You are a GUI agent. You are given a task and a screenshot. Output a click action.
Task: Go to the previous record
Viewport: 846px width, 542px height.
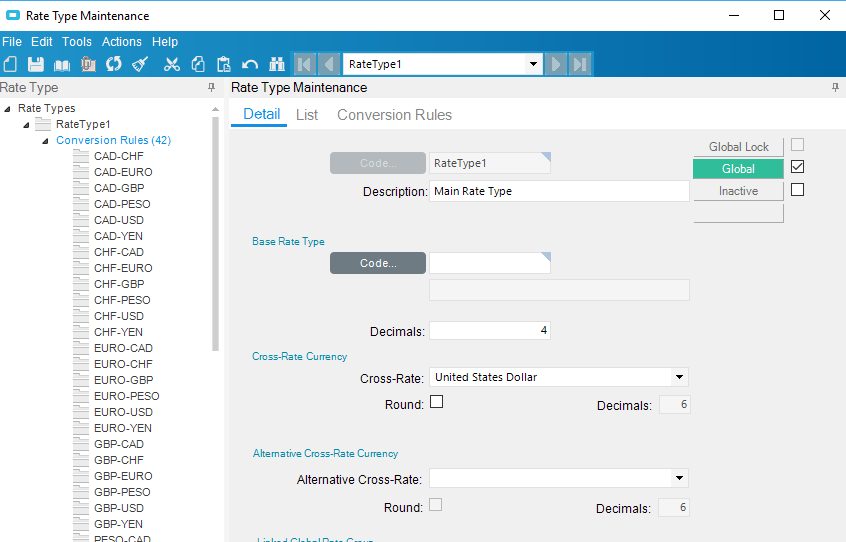(x=329, y=64)
